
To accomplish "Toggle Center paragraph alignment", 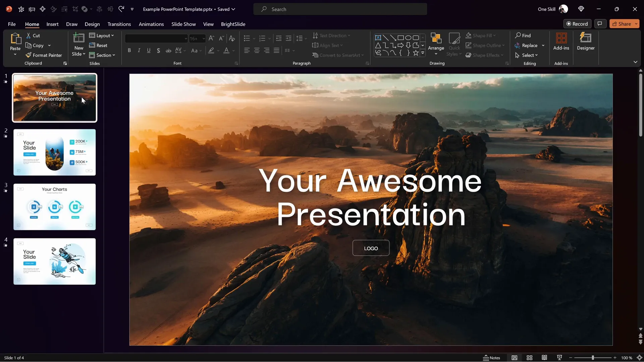I will pyautogui.click(x=257, y=50).
